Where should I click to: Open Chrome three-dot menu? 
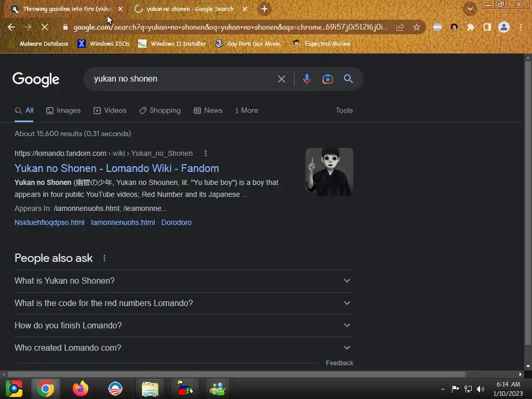[521, 28]
